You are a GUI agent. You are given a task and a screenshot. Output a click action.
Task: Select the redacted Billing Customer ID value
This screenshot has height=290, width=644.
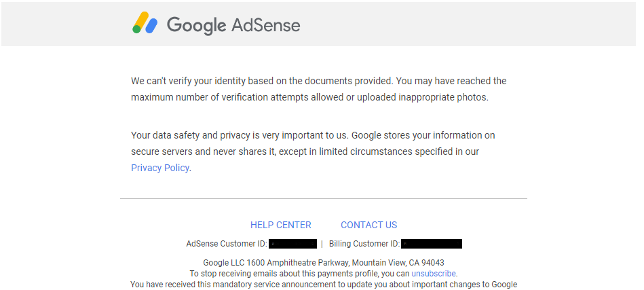click(x=432, y=244)
